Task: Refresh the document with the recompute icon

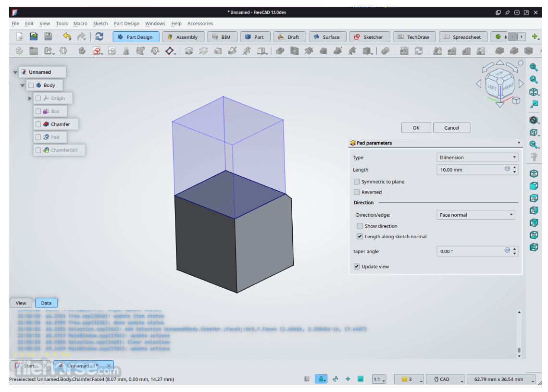Action: [x=99, y=37]
